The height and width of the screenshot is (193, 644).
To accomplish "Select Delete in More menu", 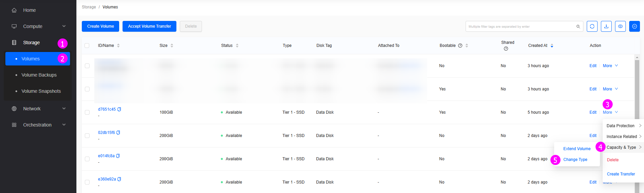I will pyautogui.click(x=613, y=160).
